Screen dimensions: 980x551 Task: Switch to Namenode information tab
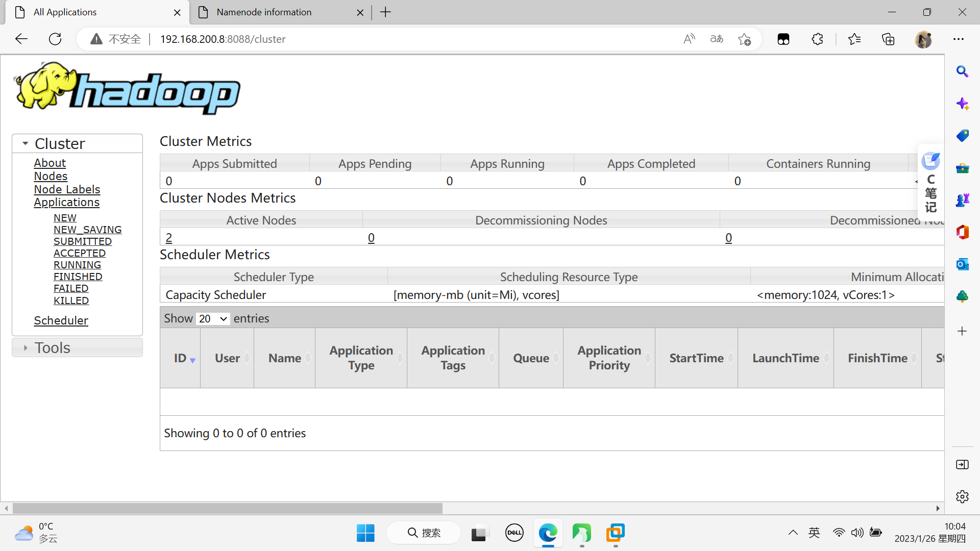point(264,12)
